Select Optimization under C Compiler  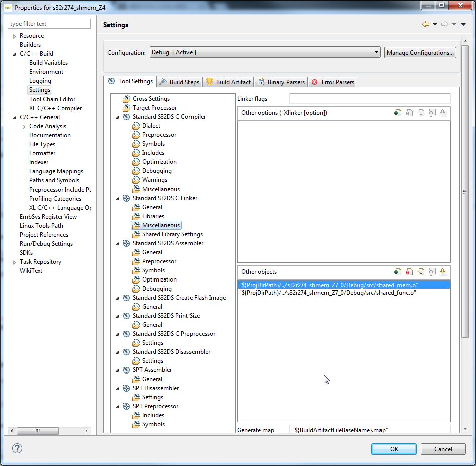[x=159, y=162]
